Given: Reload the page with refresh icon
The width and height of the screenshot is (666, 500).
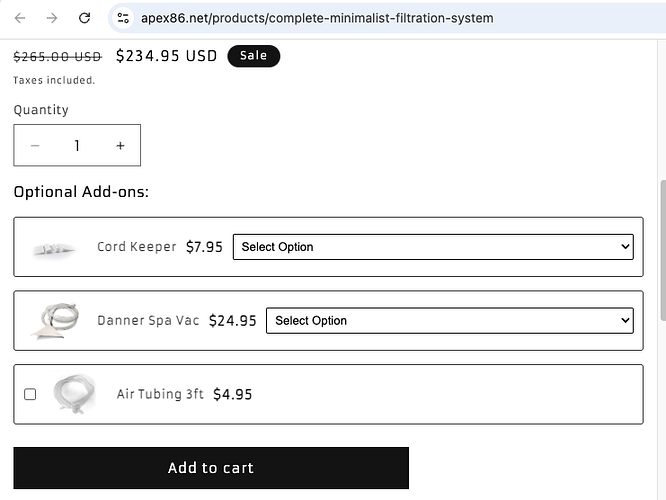Looking at the screenshot, I should coord(85,18).
